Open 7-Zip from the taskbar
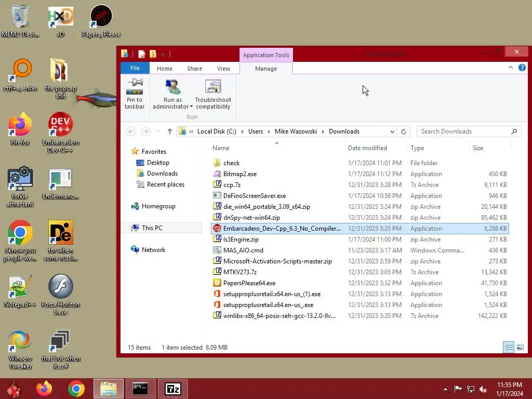 click(x=172, y=389)
